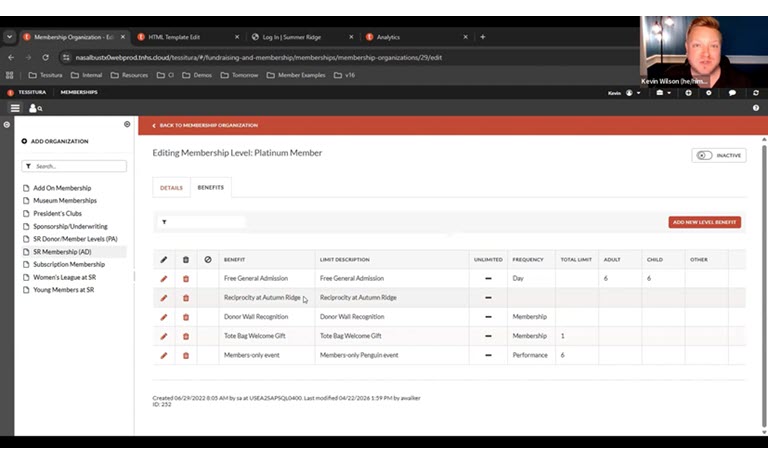Open the browser apps grid icon
Image resolution: width=768 pixels, height=465 pixels.
tap(9, 75)
